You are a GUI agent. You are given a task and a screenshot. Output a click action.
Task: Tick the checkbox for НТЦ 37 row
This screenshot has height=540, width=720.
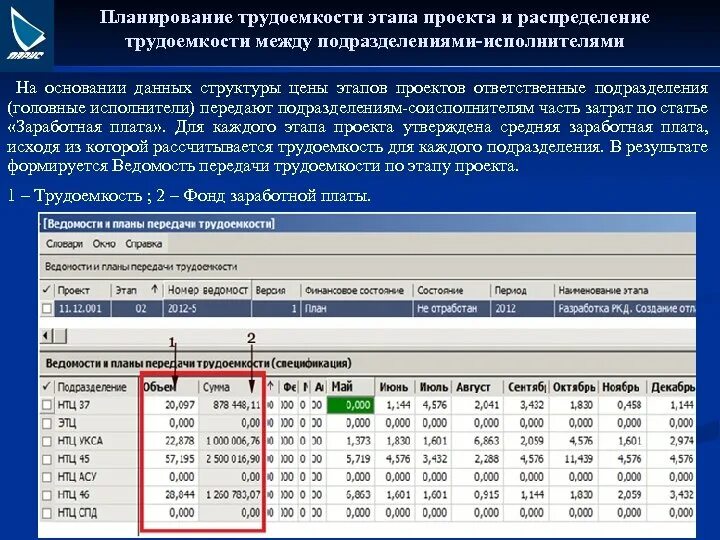(x=47, y=405)
